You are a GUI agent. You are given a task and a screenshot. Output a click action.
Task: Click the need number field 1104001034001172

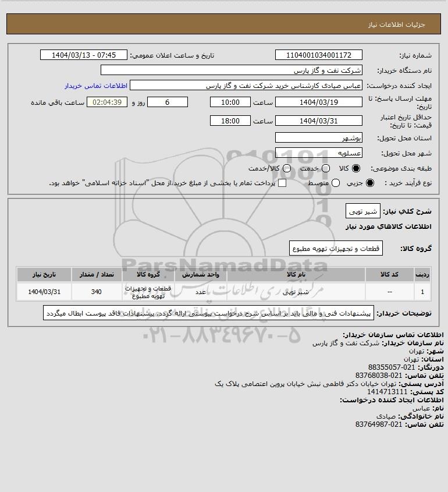click(318, 55)
